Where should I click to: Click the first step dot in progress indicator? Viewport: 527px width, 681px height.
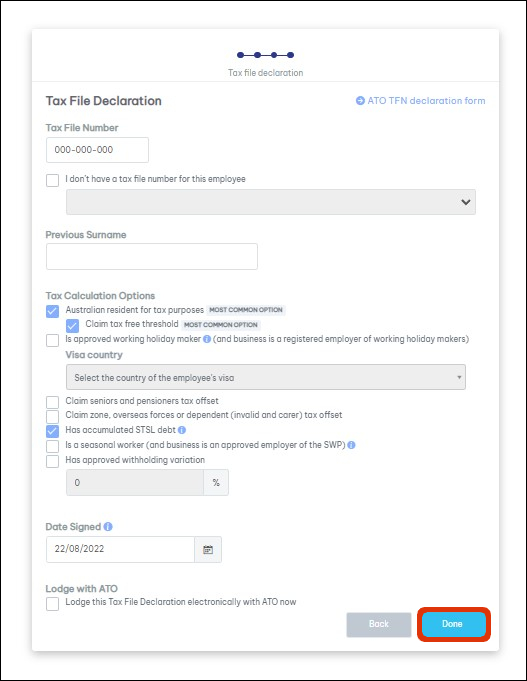coord(240,55)
